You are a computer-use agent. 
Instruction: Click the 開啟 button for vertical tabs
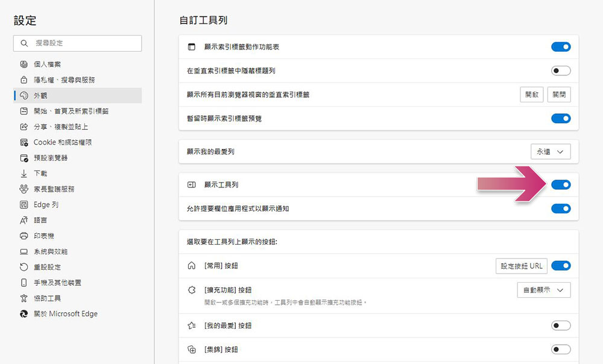pyautogui.click(x=532, y=95)
